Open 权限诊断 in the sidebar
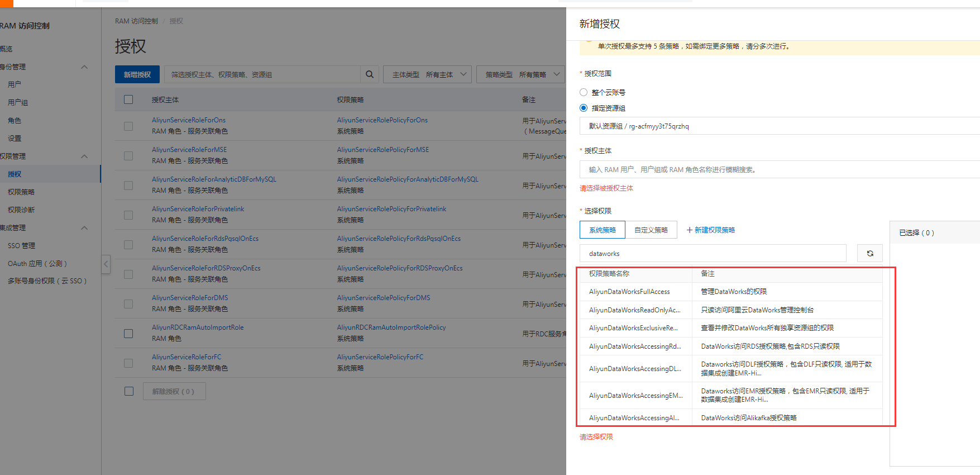 click(21, 210)
